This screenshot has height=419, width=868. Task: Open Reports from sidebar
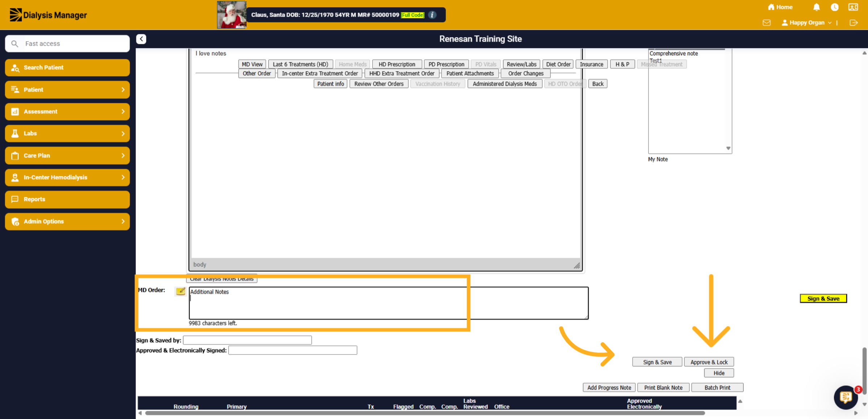pyautogui.click(x=67, y=200)
